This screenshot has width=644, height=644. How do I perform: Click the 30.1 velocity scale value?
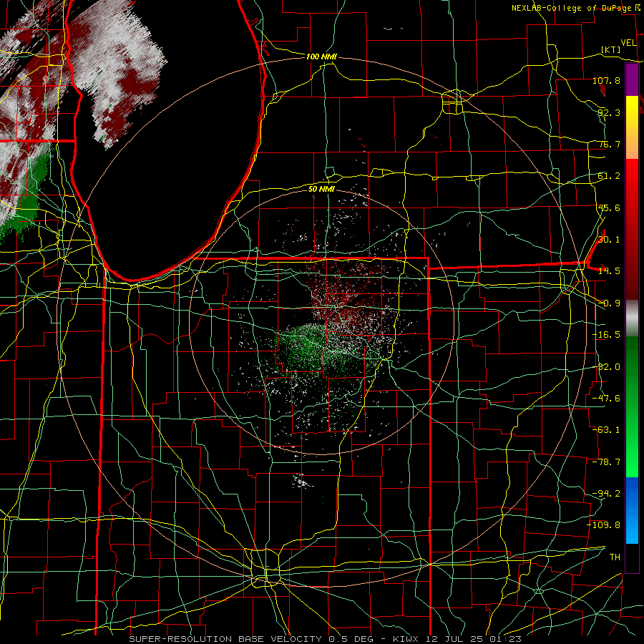click(x=609, y=240)
